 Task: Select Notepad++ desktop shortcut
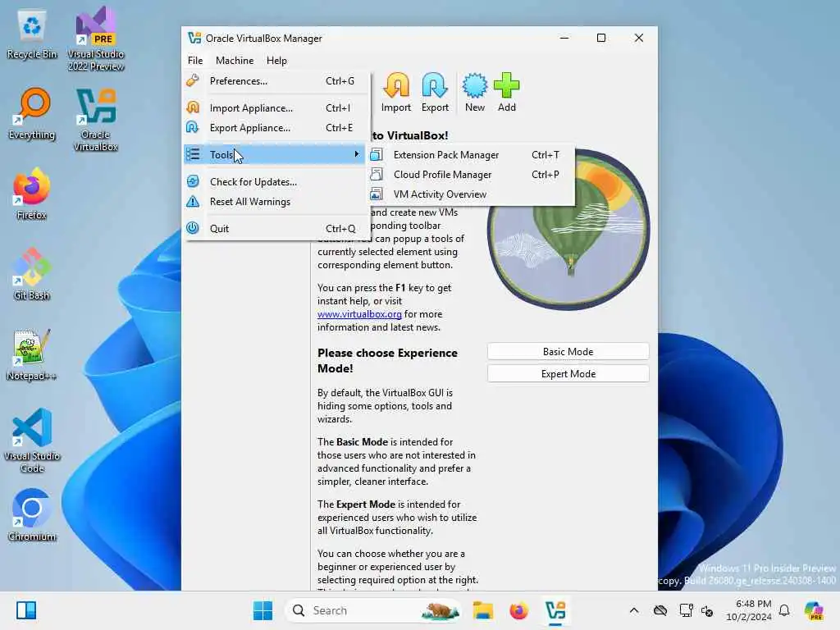click(x=32, y=354)
